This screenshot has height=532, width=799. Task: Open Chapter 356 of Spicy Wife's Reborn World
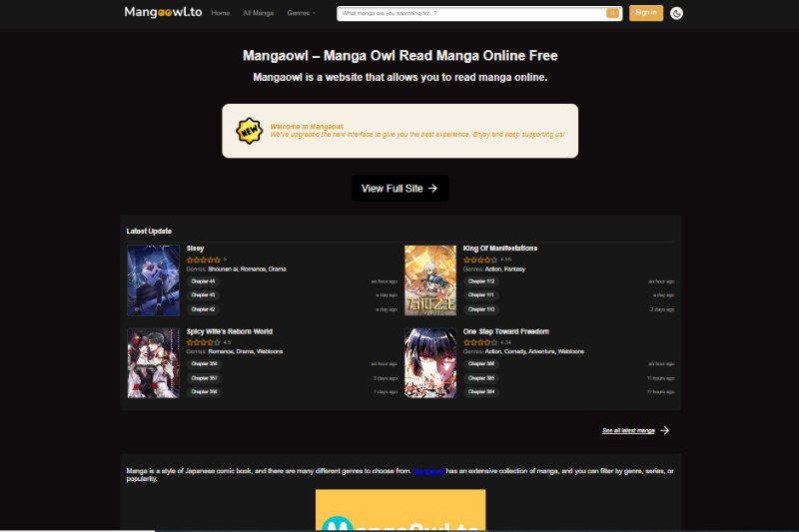click(204, 392)
